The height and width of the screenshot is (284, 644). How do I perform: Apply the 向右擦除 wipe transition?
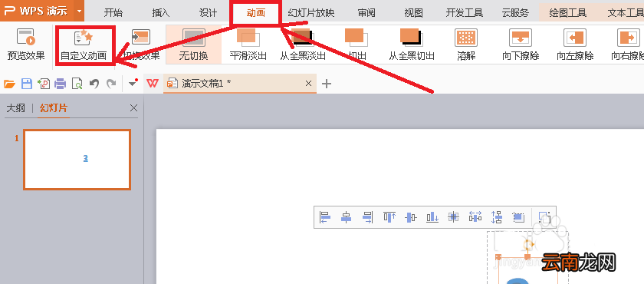(627, 45)
